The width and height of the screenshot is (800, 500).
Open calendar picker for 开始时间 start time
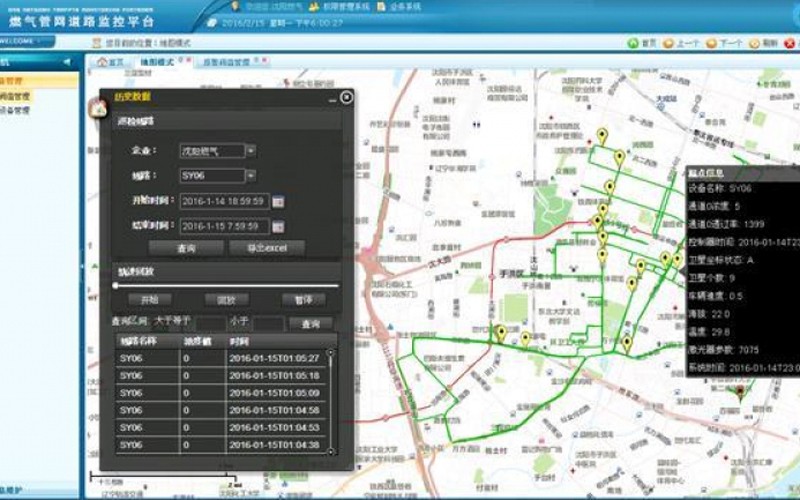(278, 201)
